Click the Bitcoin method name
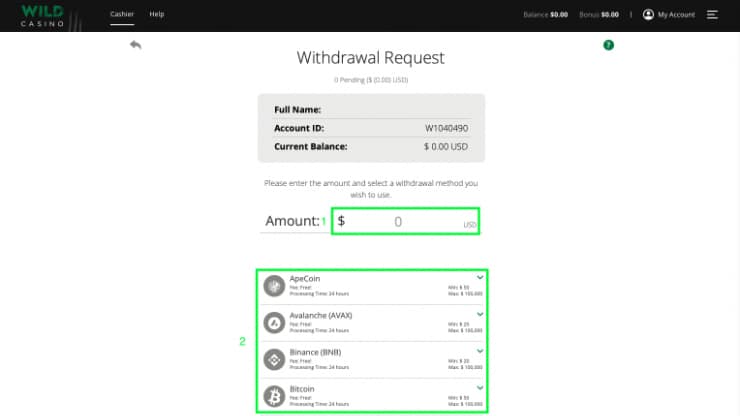This screenshot has height=416, width=740. point(302,389)
